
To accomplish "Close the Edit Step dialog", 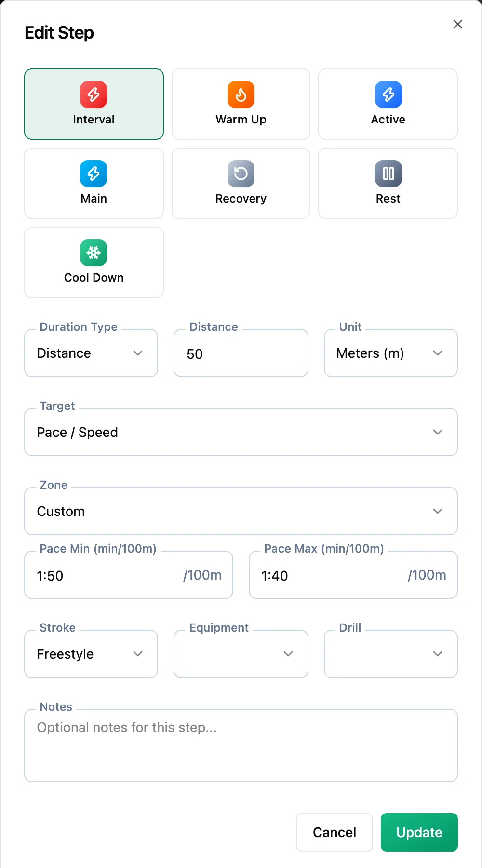I will 458,24.
